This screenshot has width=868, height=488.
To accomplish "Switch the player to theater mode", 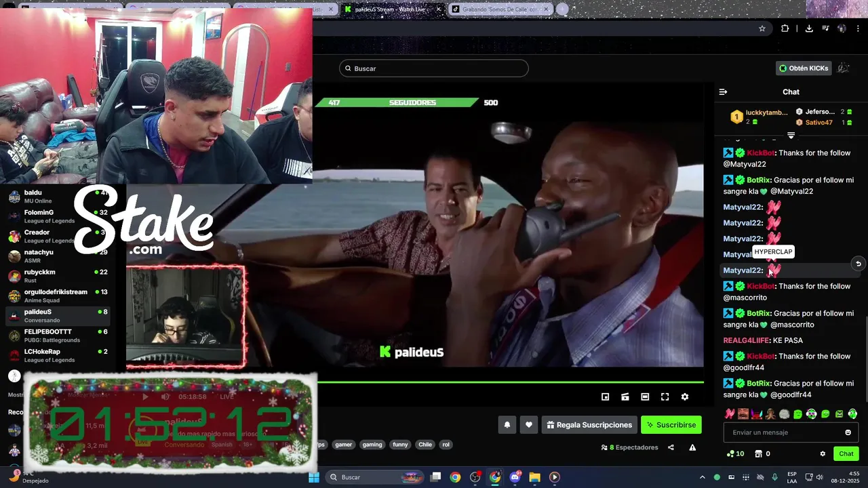I will 645,396.
